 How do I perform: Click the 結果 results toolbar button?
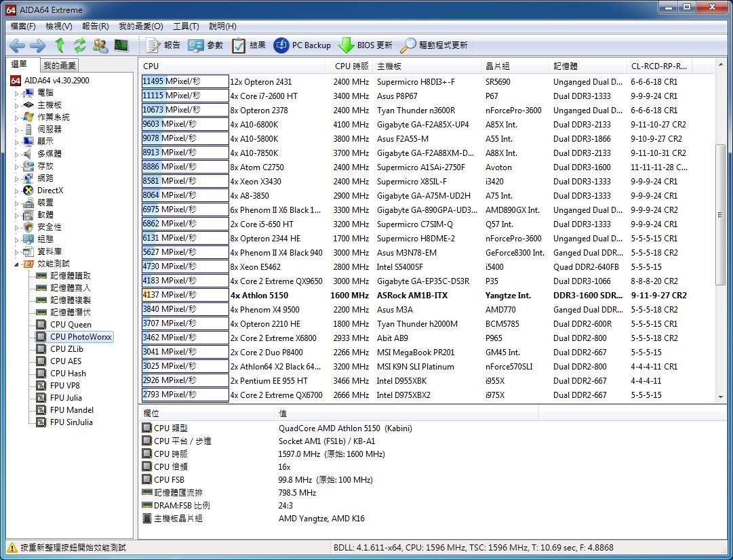tap(249, 45)
